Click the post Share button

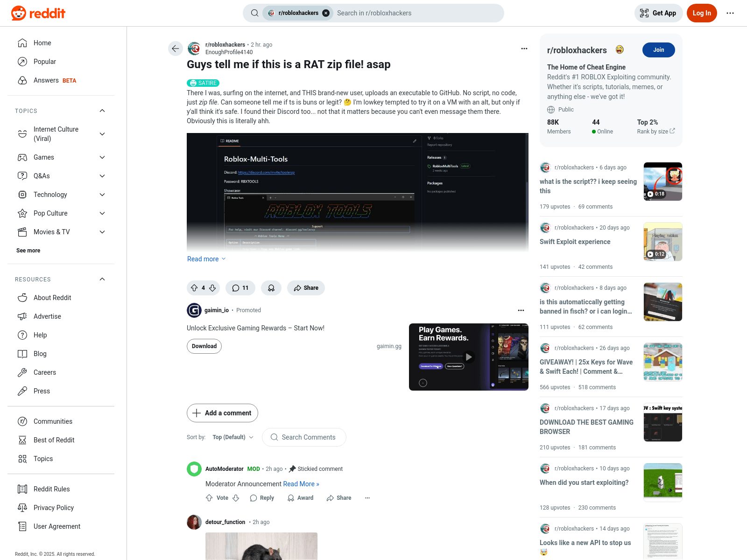coord(306,288)
